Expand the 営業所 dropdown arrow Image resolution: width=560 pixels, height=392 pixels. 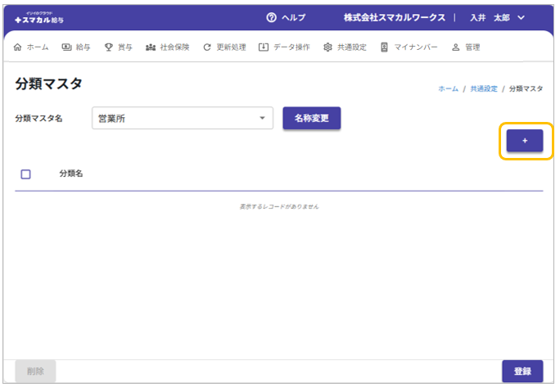pyautogui.click(x=262, y=119)
